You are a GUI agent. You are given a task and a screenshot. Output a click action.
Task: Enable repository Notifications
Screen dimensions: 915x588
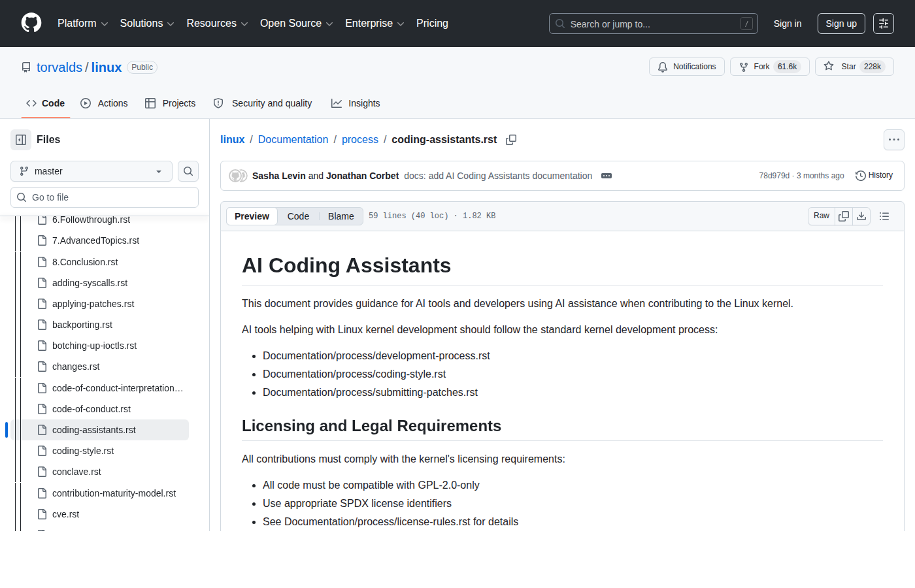pyautogui.click(x=686, y=66)
